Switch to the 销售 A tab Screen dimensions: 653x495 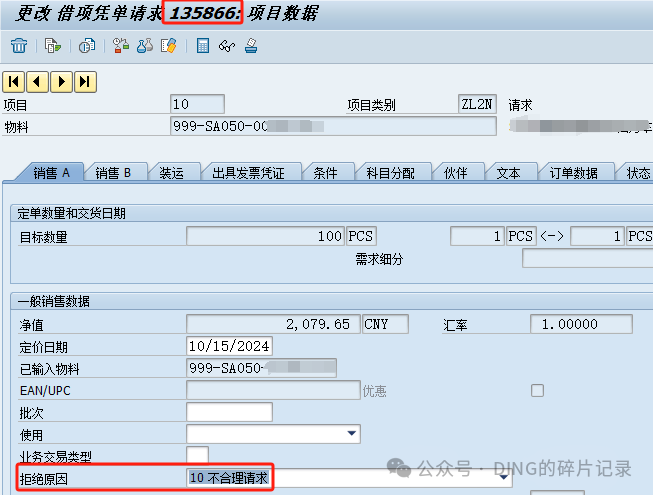pos(52,173)
